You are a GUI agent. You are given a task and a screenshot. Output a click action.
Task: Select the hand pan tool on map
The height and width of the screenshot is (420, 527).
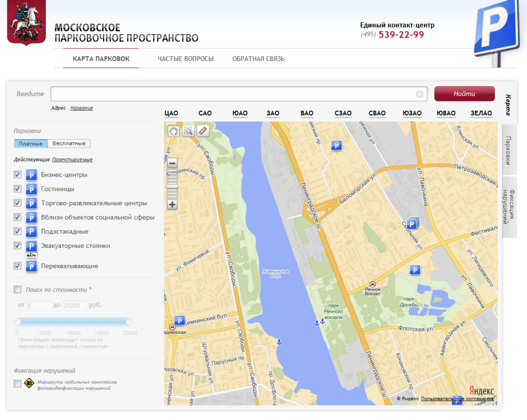(174, 131)
